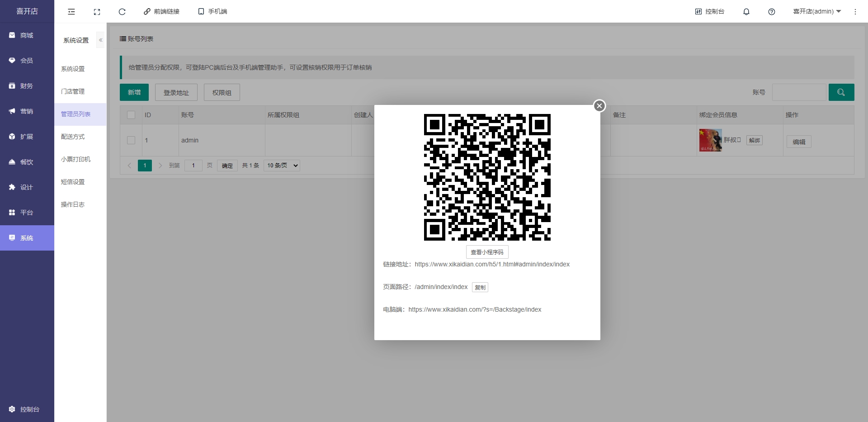
Task: Go to 扩展 in the sidebar
Action: tap(27, 137)
